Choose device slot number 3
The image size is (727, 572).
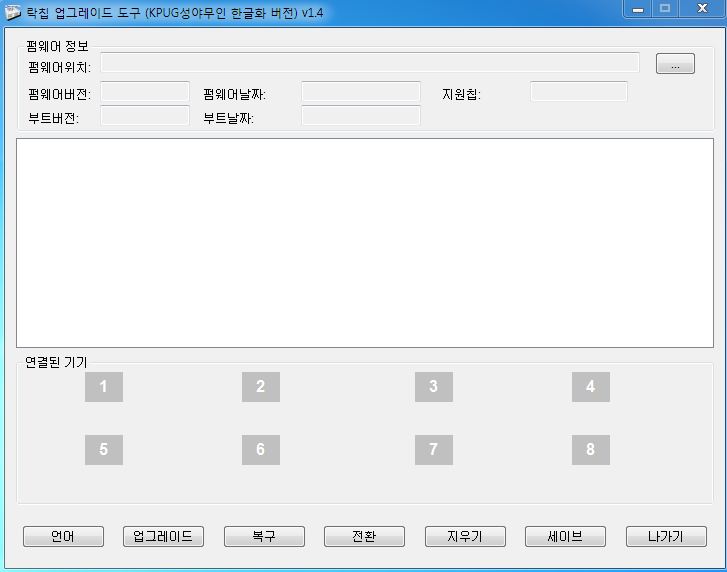tap(433, 387)
